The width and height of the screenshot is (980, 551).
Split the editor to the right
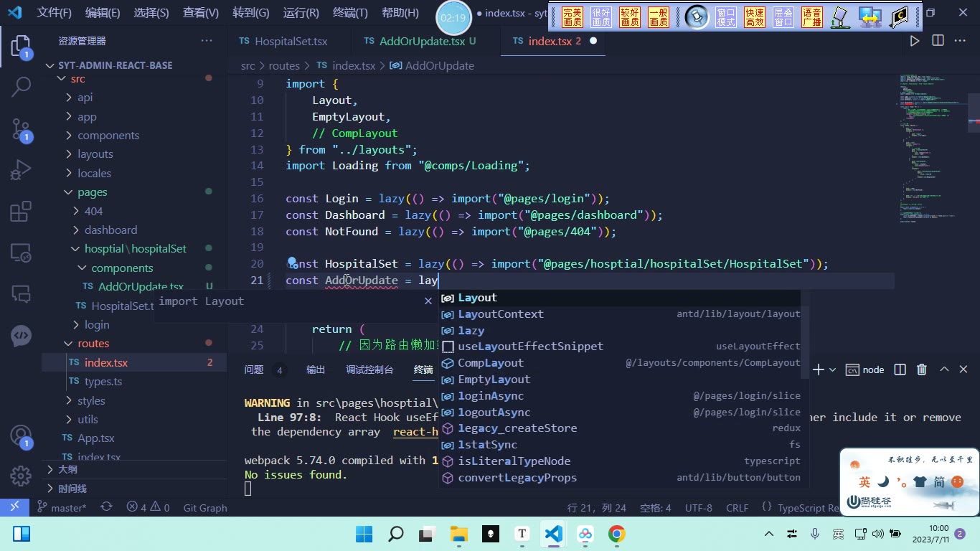click(938, 41)
